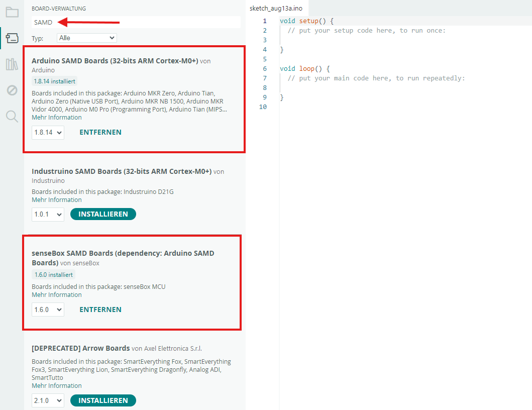Viewport: 532px width, 410px height.
Task: Open the Library Manager sidebar icon
Action: click(x=12, y=64)
